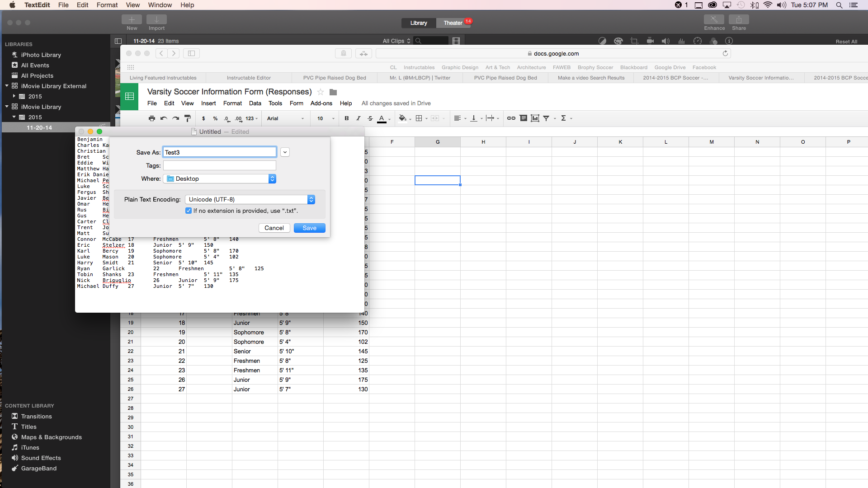Click the Cancel button in dialog

(274, 228)
